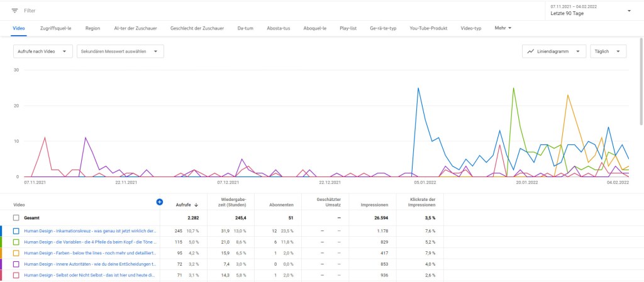This screenshot has height=282, width=644.
Task: Toggle the purple Innere Autoritäten checkbox
Action: [16, 264]
